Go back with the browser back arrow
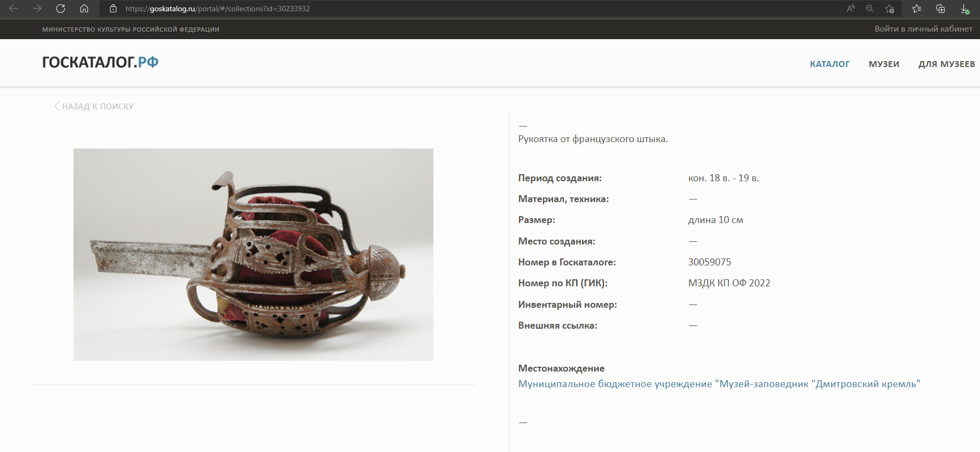This screenshot has height=452, width=980. (13, 9)
